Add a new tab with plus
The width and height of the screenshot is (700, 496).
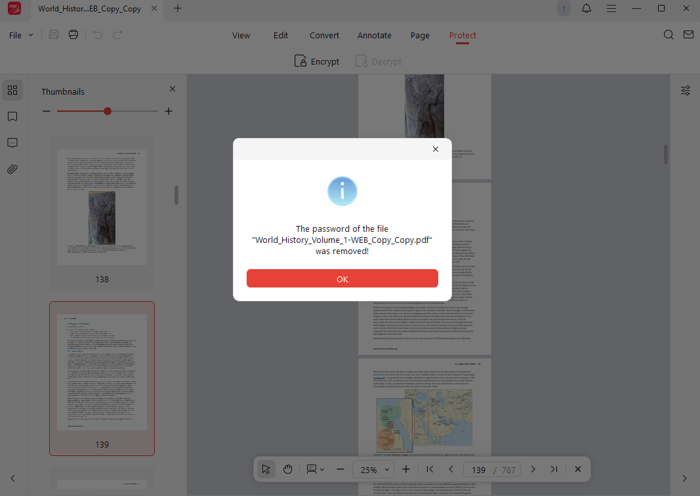[x=178, y=8]
